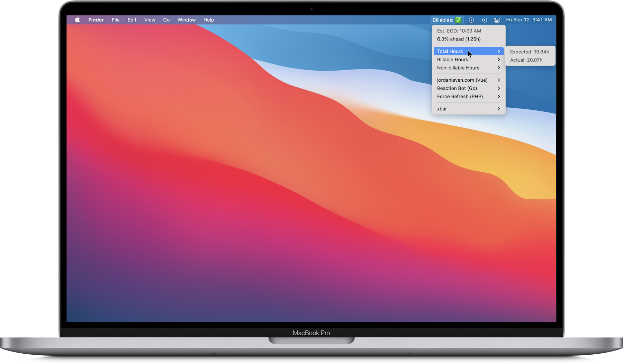Open the Help menu
Image resolution: width=623 pixels, height=364 pixels.
point(208,20)
